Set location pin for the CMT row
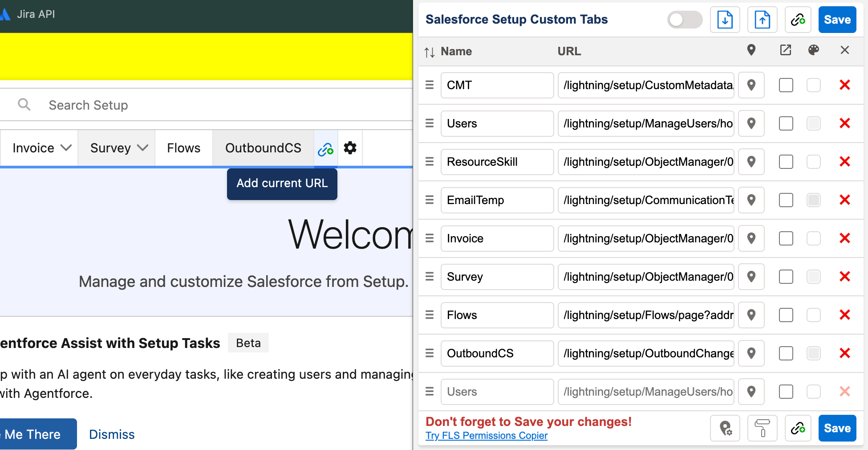 [751, 85]
